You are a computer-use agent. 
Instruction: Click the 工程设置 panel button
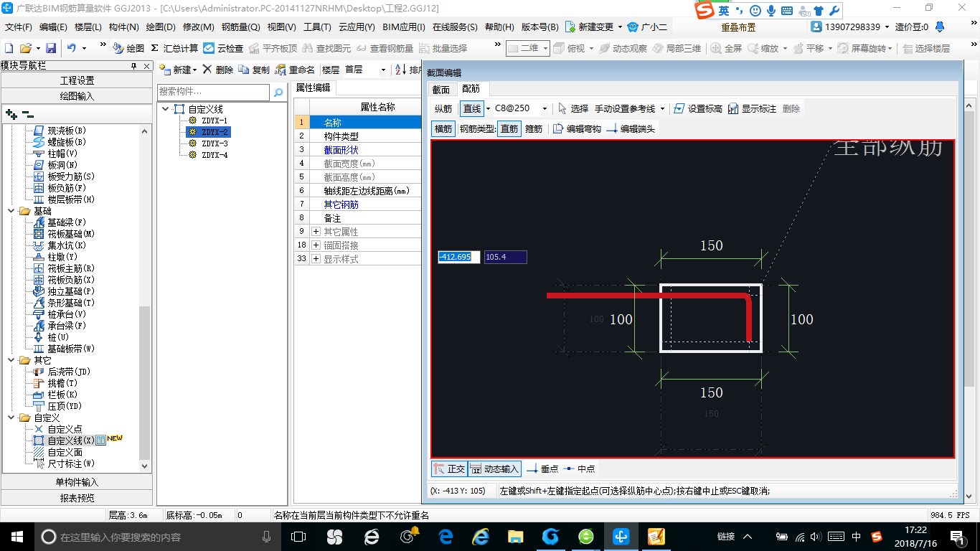click(77, 80)
